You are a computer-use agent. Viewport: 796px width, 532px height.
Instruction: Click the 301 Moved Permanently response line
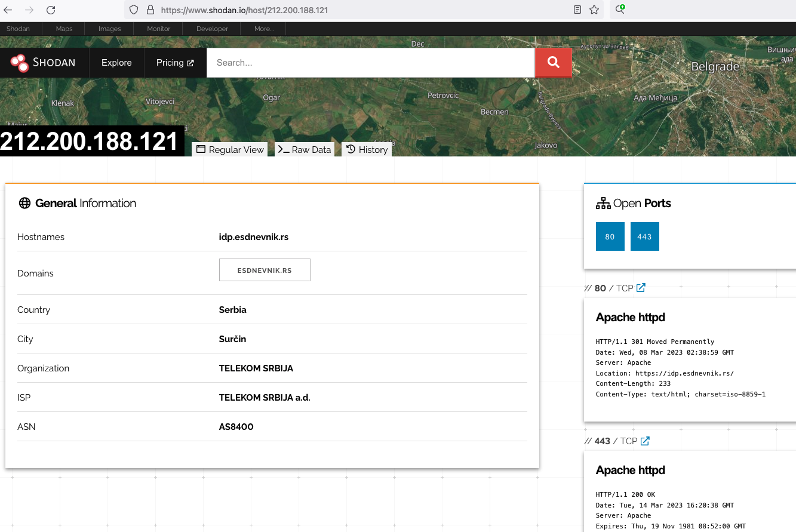coord(655,342)
